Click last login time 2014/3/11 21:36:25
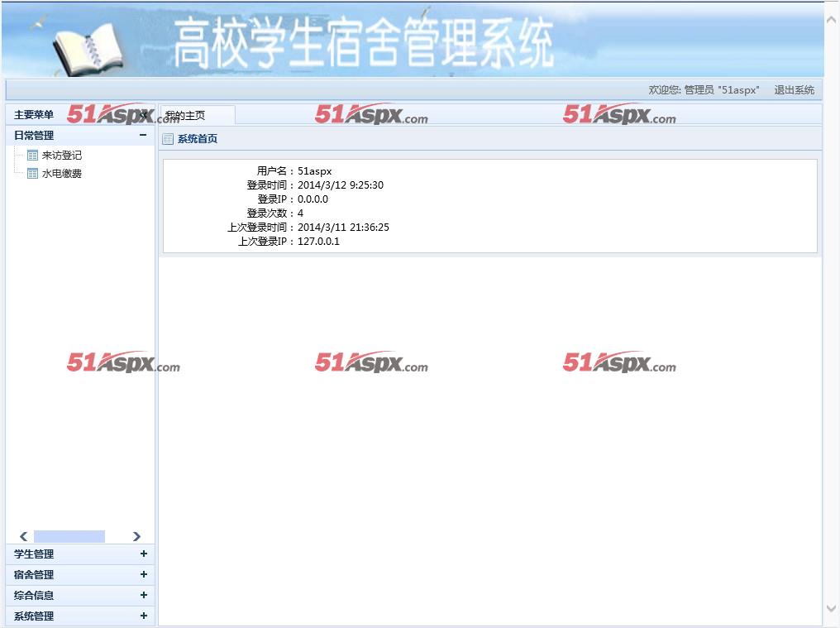 pyautogui.click(x=343, y=228)
